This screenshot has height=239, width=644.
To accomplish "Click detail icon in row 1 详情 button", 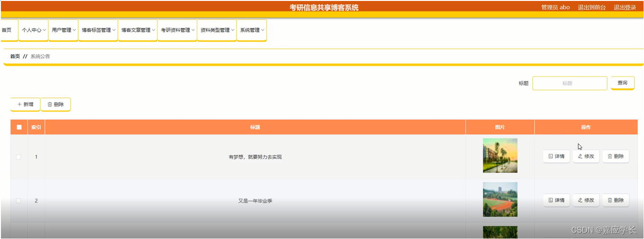I will point(551,156).
